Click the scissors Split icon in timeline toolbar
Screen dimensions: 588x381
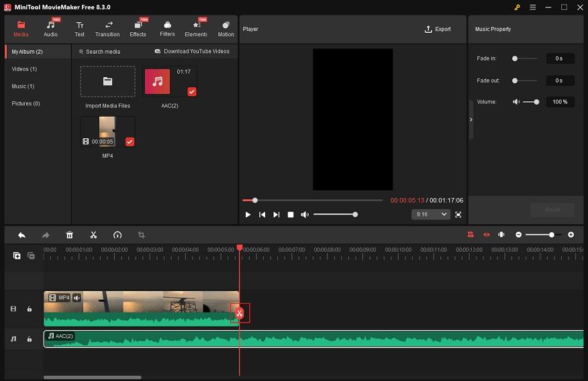click(93, 235)
